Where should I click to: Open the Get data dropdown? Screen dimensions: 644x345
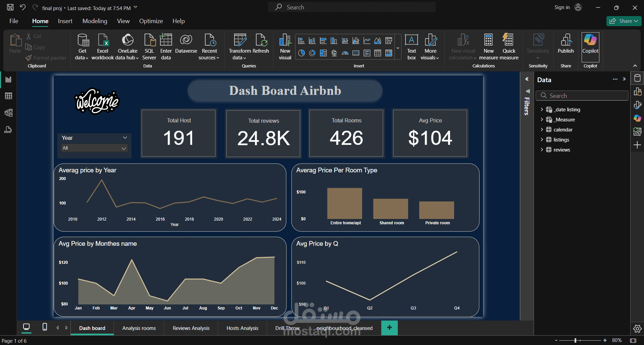pos(82,47)
